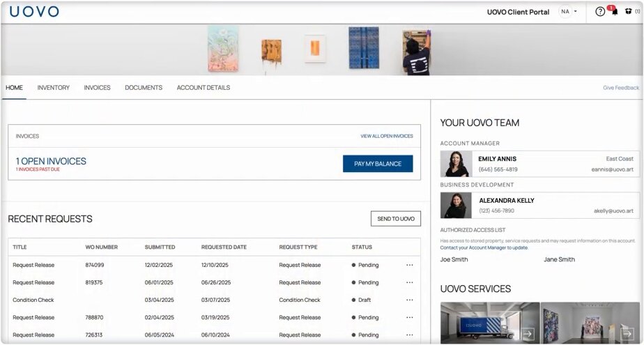The height and width of the screenshot is (345, 644).
Task: Click email akelly@uovo.art
Action: [x=613, y=210]
